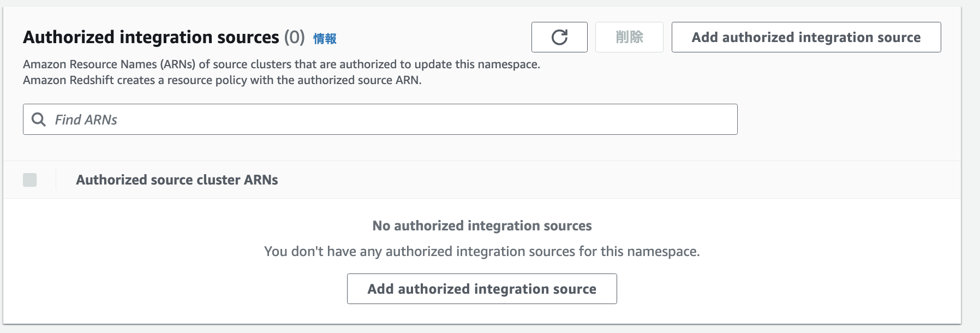Click the words "update this namespace" in the description

476,64
